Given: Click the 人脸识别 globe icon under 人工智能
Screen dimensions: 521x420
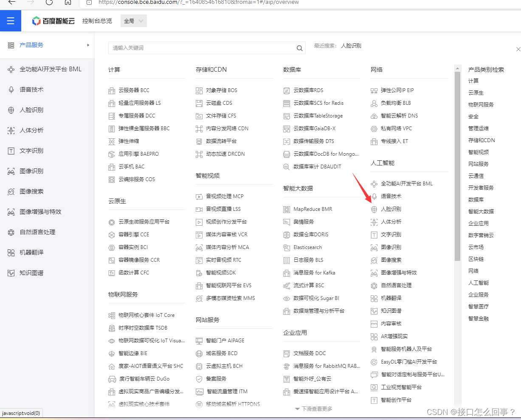Looking at the screenshot, I should point(374,209).
